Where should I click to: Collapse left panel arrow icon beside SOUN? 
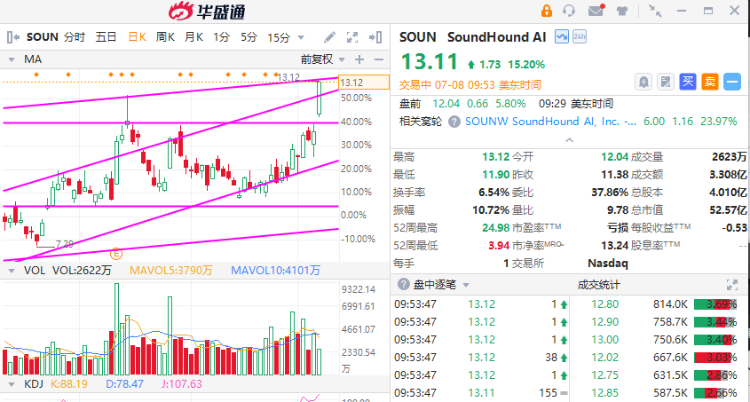(x=13, y=37)
